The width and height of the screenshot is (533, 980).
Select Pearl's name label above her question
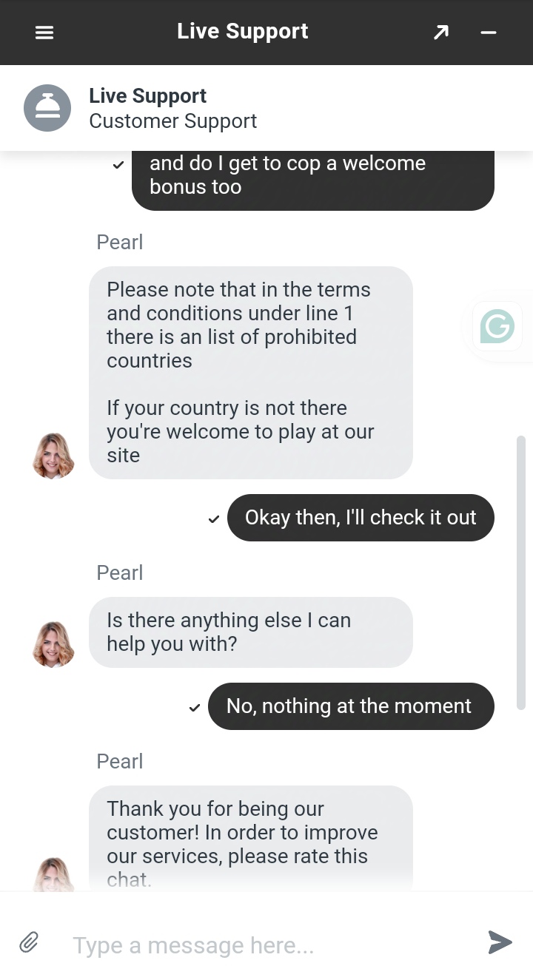(x=119, y=572)
